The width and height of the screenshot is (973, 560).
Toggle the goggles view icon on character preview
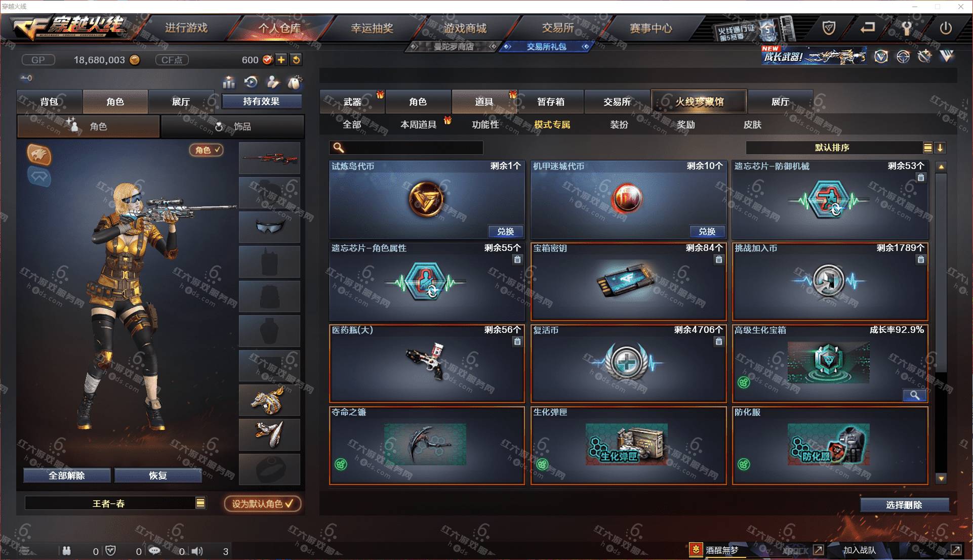point(39,177)
